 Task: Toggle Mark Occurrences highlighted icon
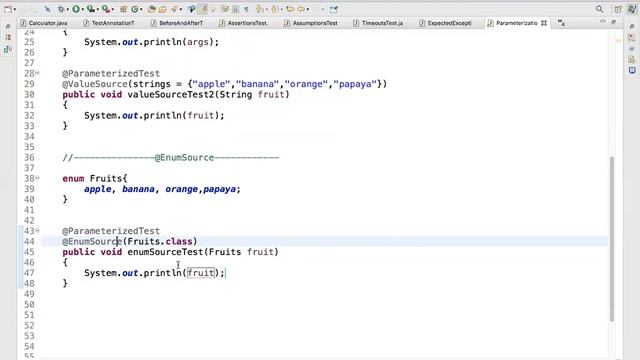tap(203, 9)
